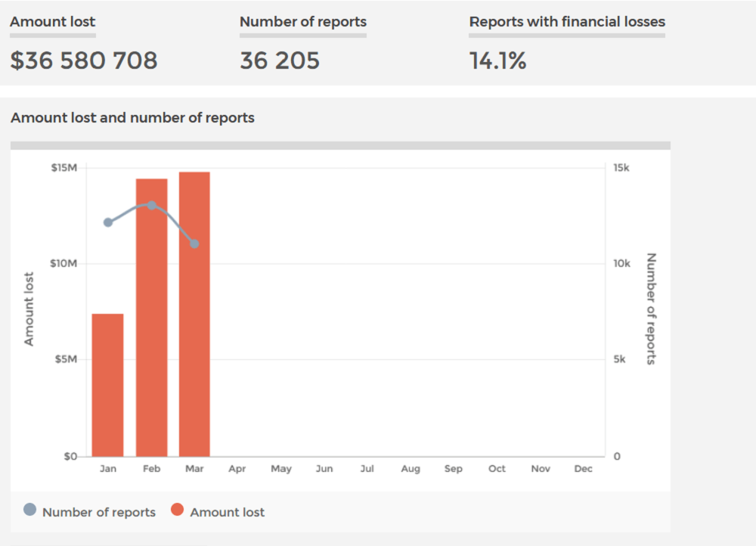The width and height of the screenshot is (756, 546).
Task: Select March point on the reports line
Action: (x=194, y=244)
